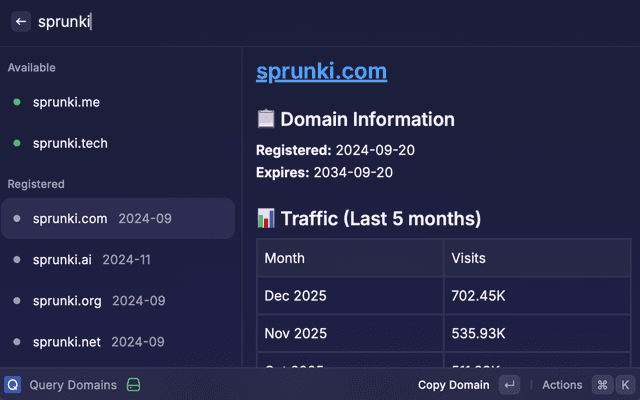Image resolution: width=640 pixels, height=400 pixels.
Task: Select sprunki.net from the list
Action: pos(98,341)
